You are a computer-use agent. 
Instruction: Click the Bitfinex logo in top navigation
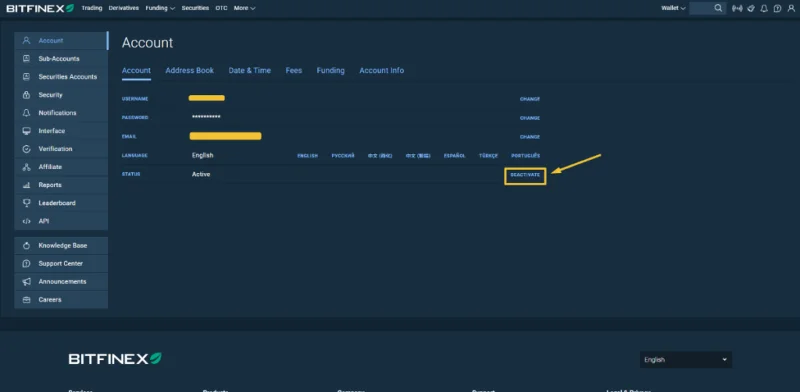(x=40, y=8)
